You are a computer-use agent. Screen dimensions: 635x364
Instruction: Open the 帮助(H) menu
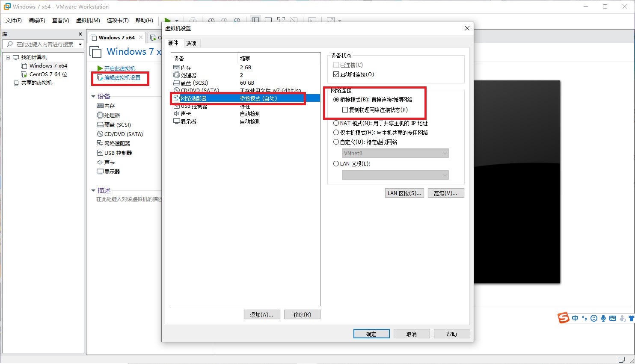[144, 21]
